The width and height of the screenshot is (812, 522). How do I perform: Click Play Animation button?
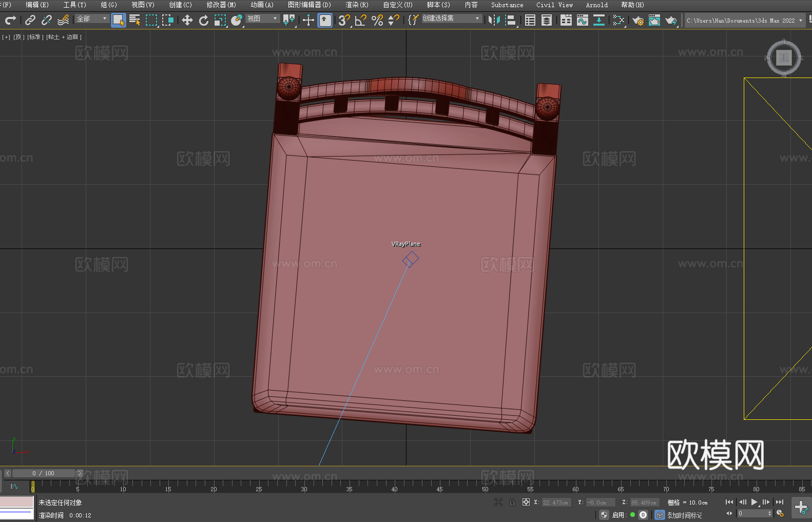point(754,502)
